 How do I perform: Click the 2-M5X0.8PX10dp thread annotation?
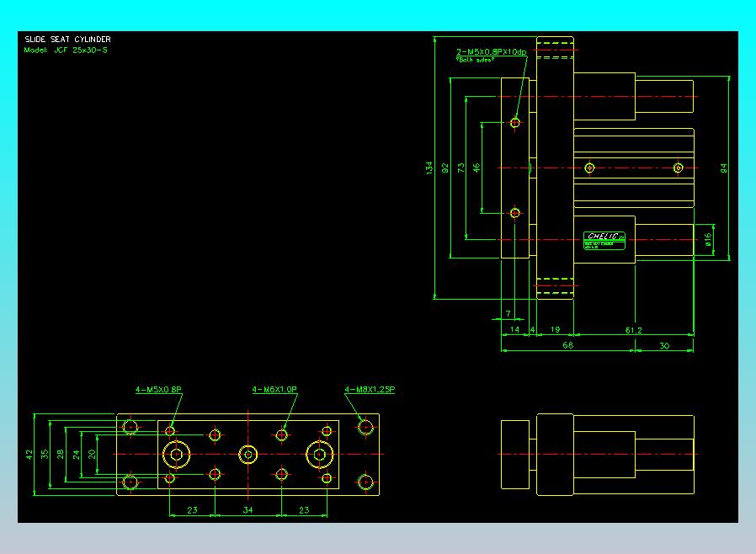[492, 51]
